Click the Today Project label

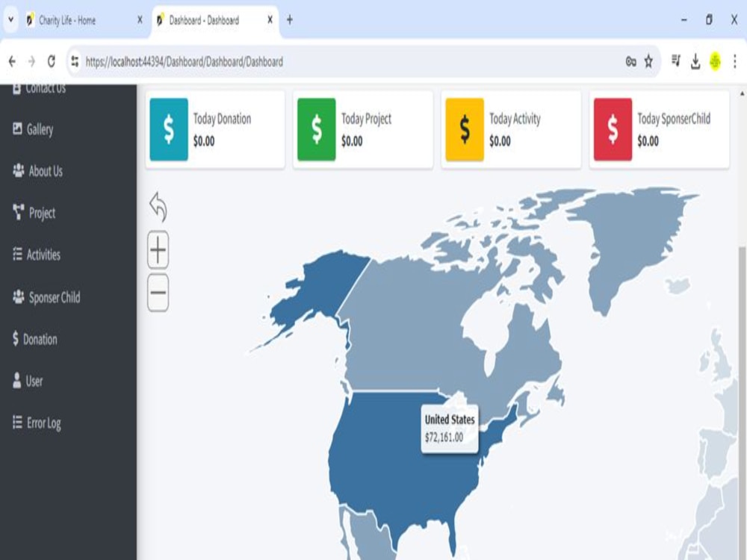(x=366, y=119)
